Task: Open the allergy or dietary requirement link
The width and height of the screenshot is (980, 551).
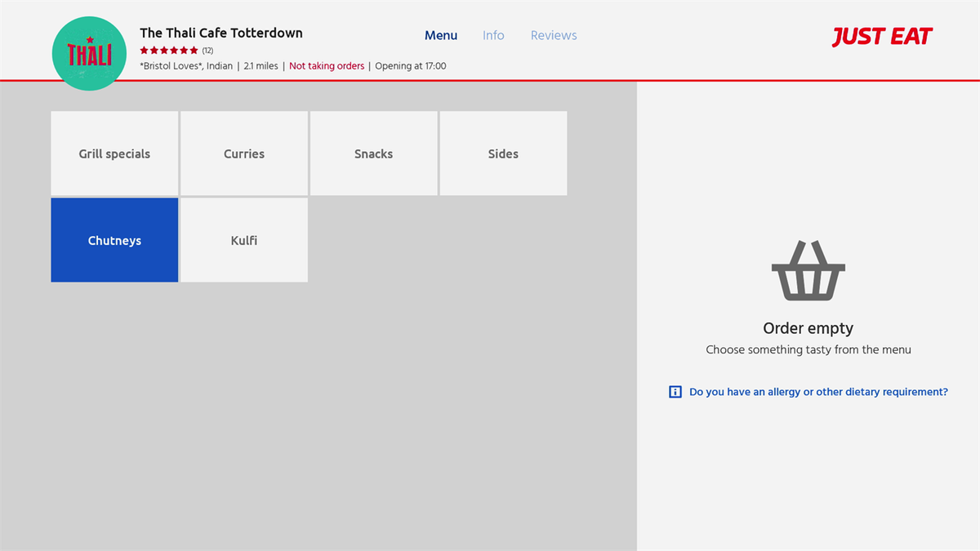Action: (818, 392)
